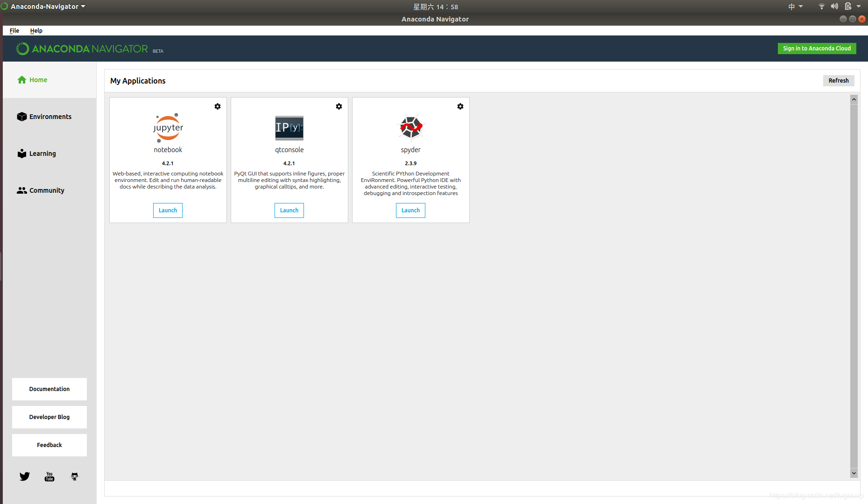The image size is (868, 504).
Task: Open the Developer Blog
Action: pos(49,417)
